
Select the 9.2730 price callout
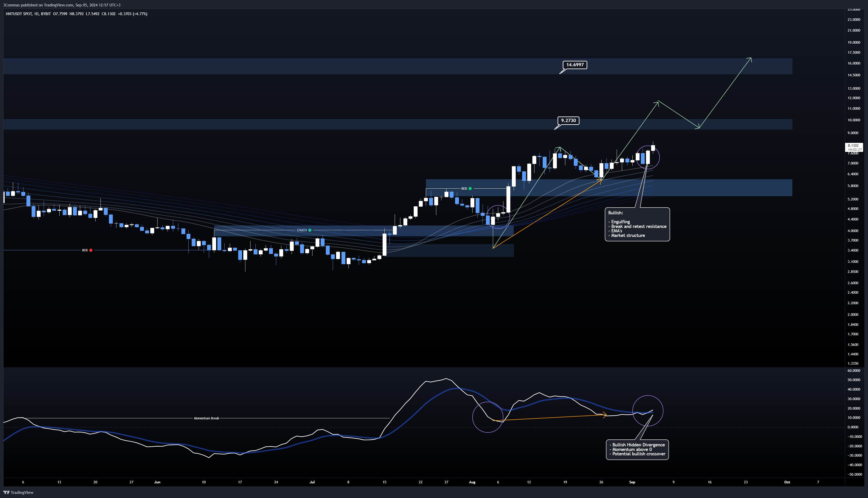tap(568, 121)
